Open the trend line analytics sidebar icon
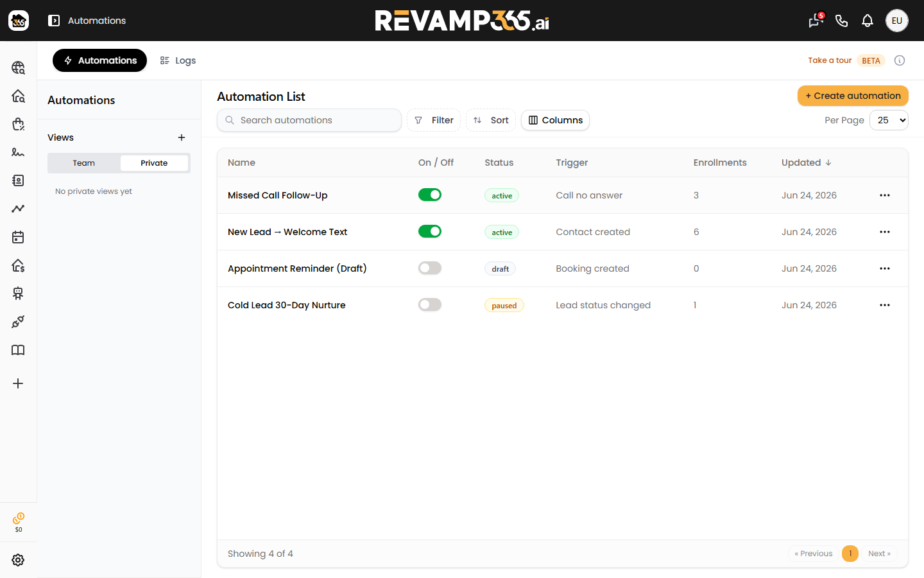 pyautogui.click(x=18, y=209)
